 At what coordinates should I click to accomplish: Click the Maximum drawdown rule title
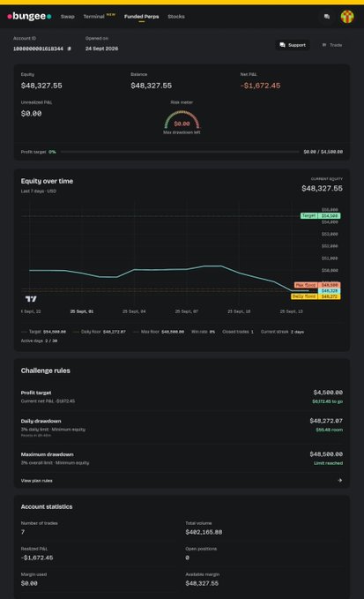[48, 454]
